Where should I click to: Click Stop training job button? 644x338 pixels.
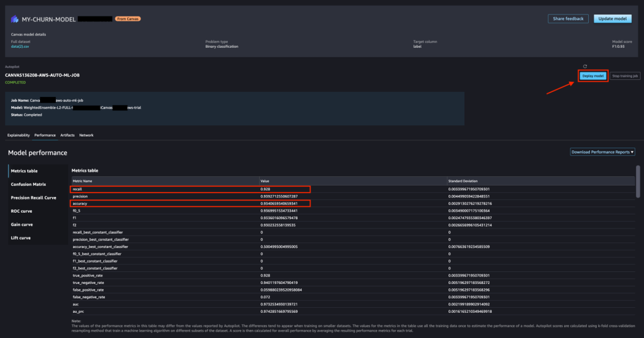(x=625, y=76)
